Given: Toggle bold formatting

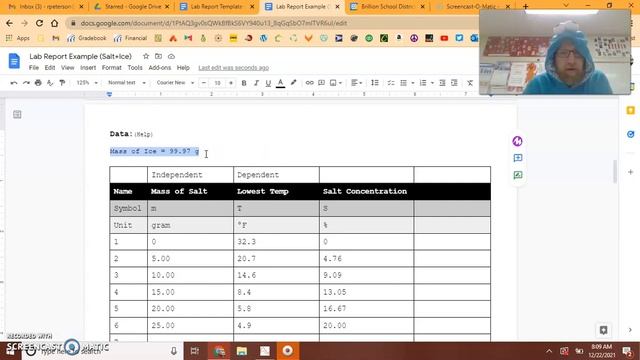Looking at the screenshot, I should point(244,83).
